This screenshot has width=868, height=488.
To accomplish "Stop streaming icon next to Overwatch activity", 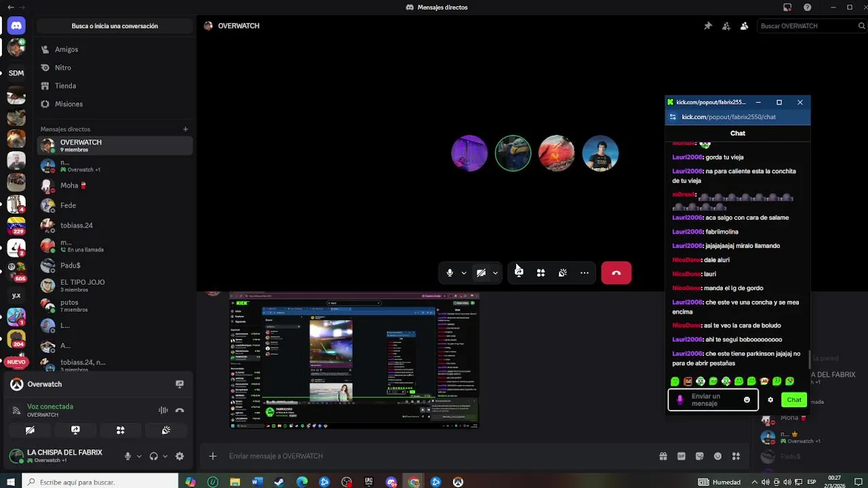I will pos(180,384).
